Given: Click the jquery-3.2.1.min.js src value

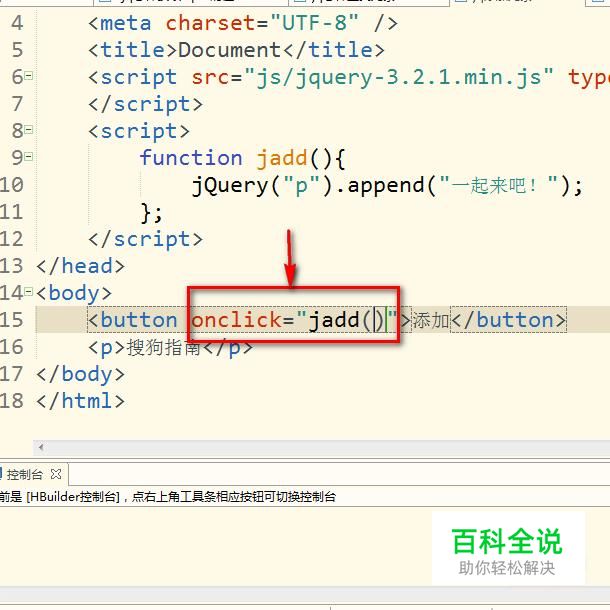Looking at the screenshot, I should pos(399,78).
